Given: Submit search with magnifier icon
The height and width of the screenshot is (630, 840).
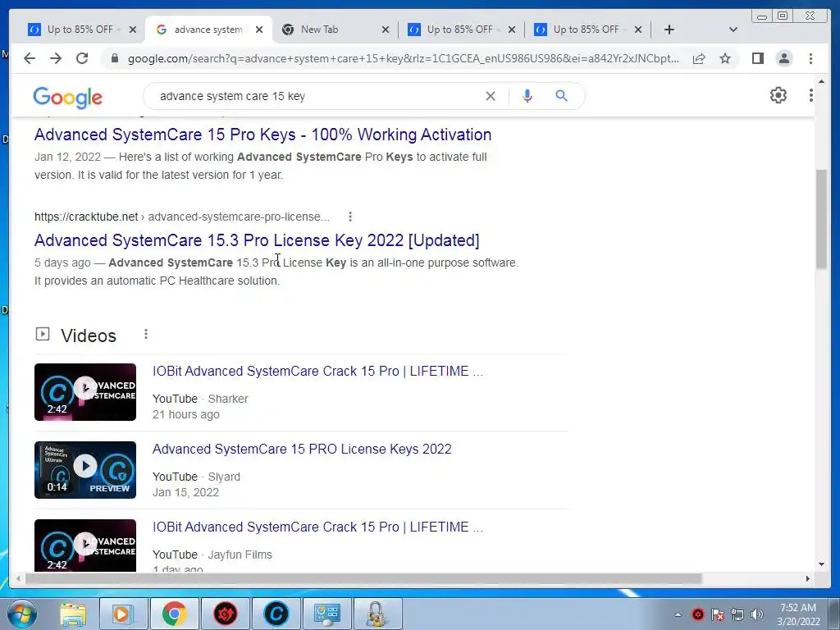Looking at the screenshot, I should point(561,96).
